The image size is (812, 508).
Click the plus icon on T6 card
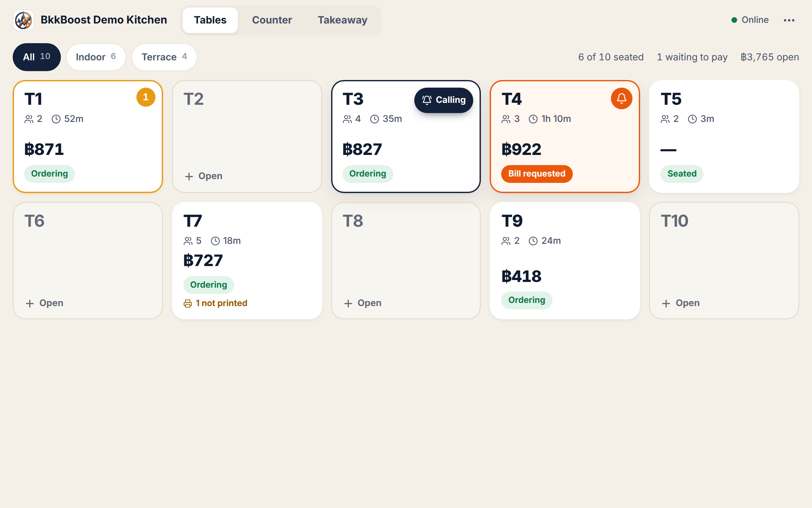30,304
